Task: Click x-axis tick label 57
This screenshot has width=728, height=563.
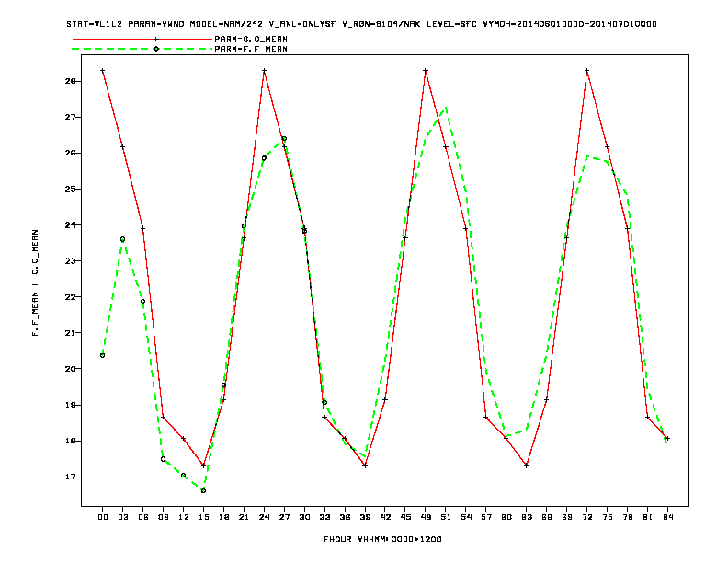Action: pyautogui.click(x=486, y=517)
